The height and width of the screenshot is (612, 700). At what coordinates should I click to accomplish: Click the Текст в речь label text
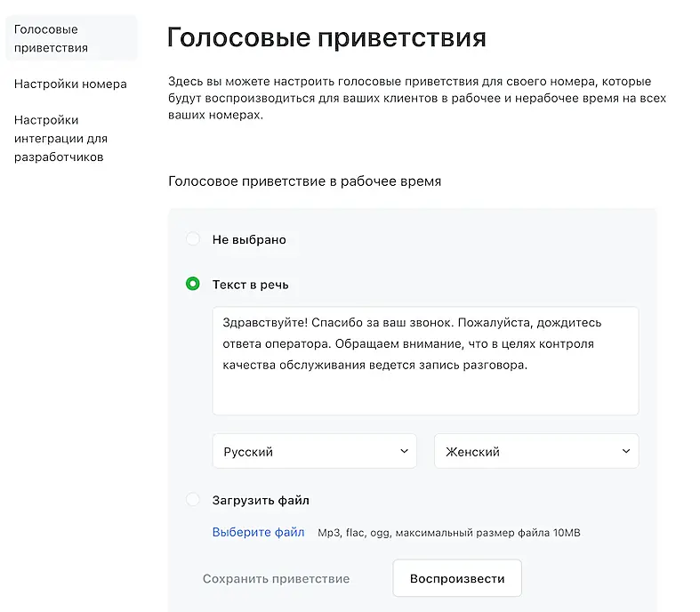point(250,285)
